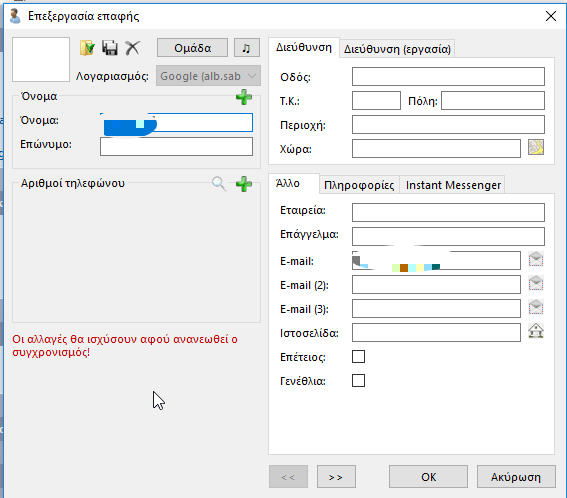Toggle the Επέτειος checkbox

pyautogui.click(x=358, y=357)
